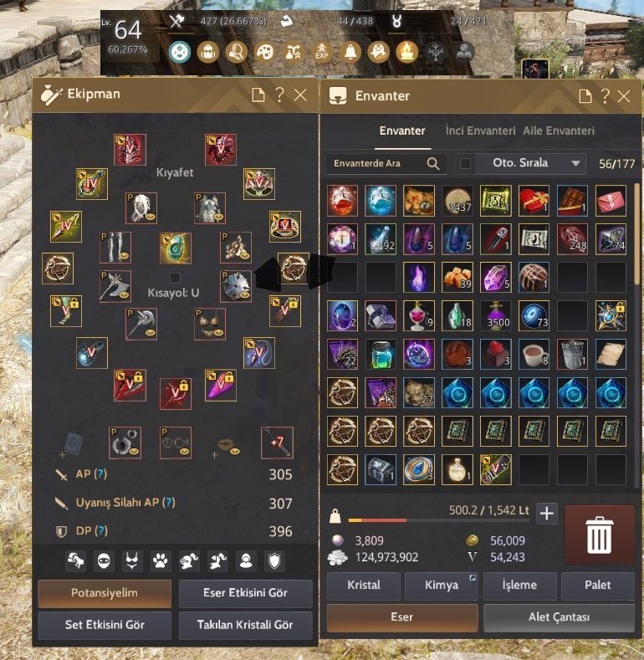
Task: Expand the Oto. Sırala dropdown arrow
Action: click(575, 163)
